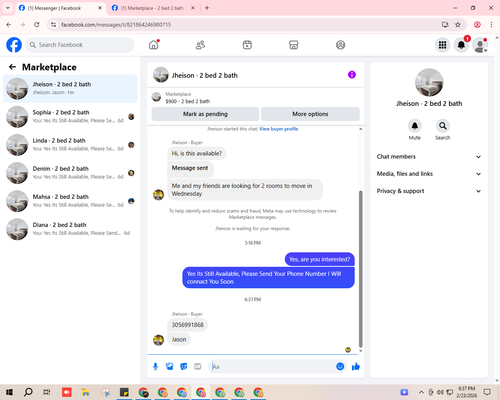Open the Friends icon in top navigation
The height and width of the screenshot is (400, 500).
[x=200, y=45]
